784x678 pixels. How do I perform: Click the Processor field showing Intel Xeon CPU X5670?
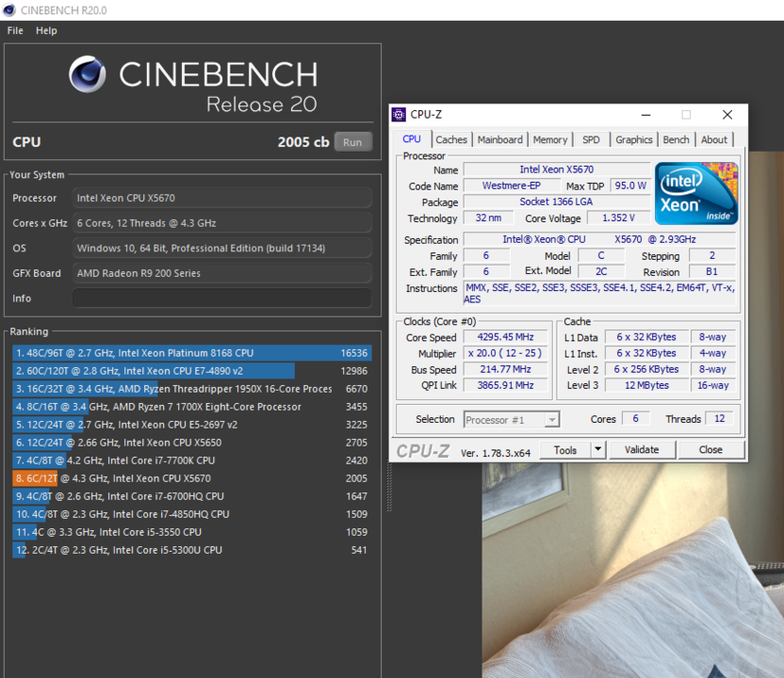(x=222, y=198)
